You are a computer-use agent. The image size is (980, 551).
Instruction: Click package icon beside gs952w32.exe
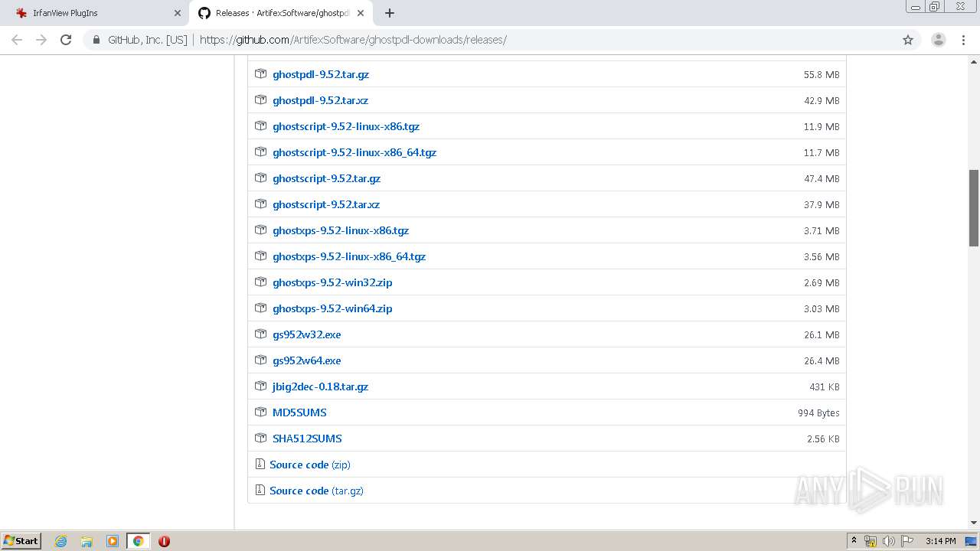click(x=260, y=334)
